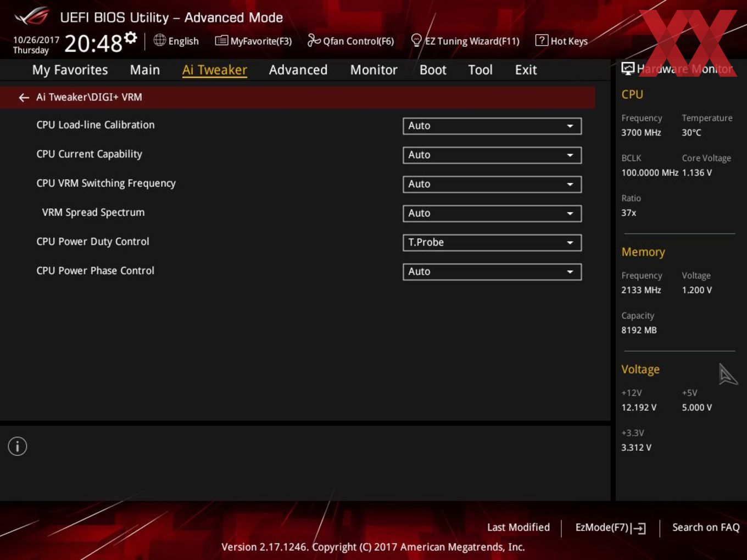747x560 pixels.
Task: Click the Qfan Control fan icon
Action: [314, 40]
